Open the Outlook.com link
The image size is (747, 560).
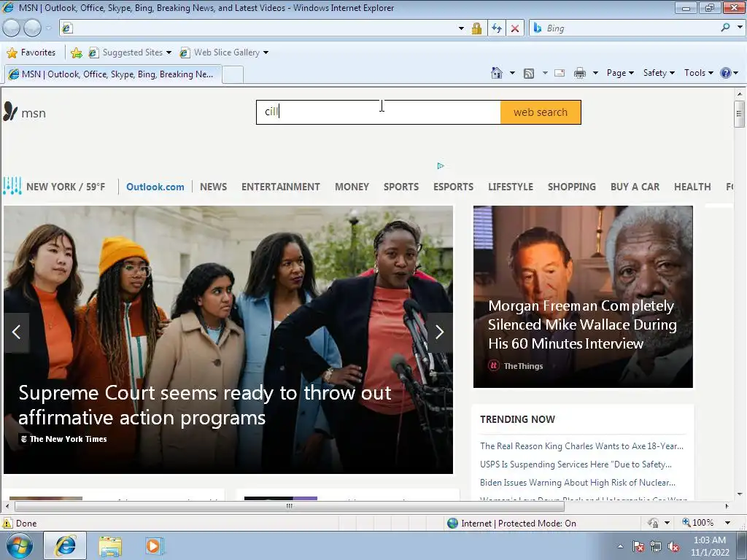point(155,187)
